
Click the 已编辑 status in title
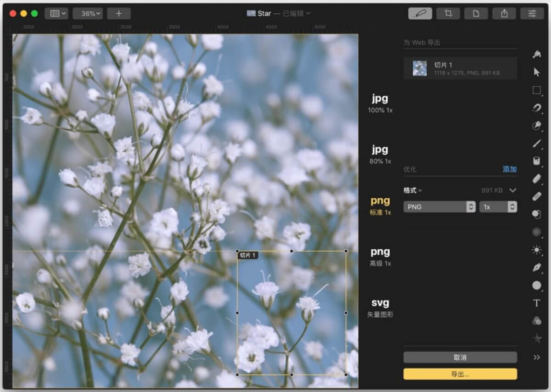coord(293,13)
